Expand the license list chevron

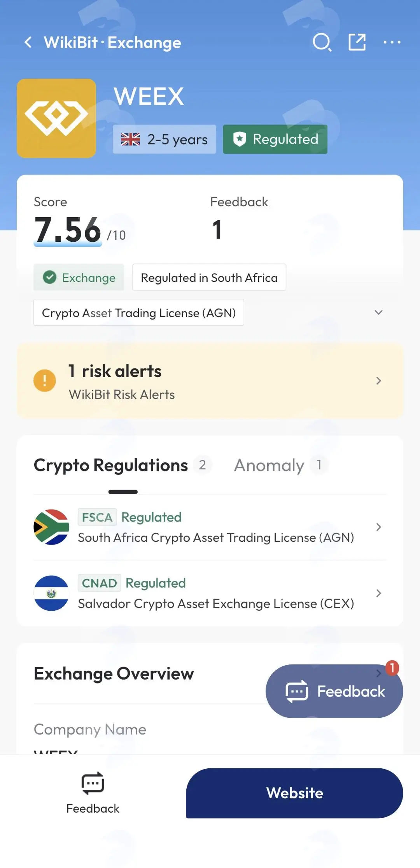coord(378,313)
